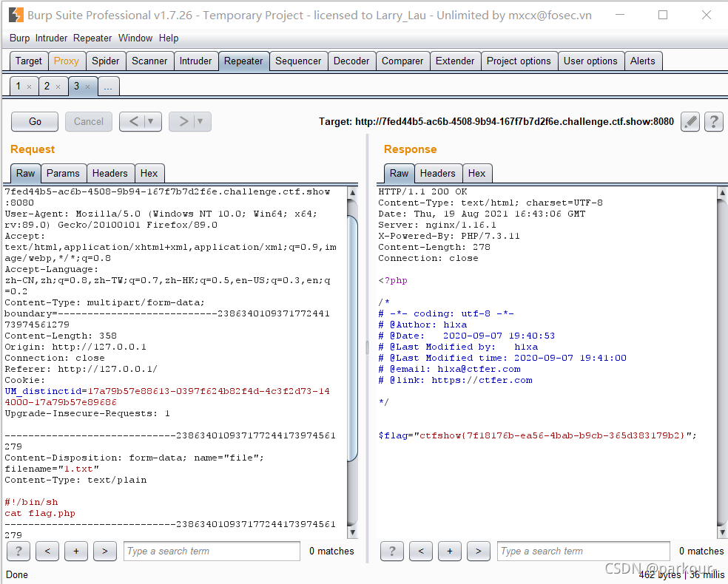This screenshot has height=584, width=728.
Task: Switch to the Decoder tab
Action: coord(351,61)
